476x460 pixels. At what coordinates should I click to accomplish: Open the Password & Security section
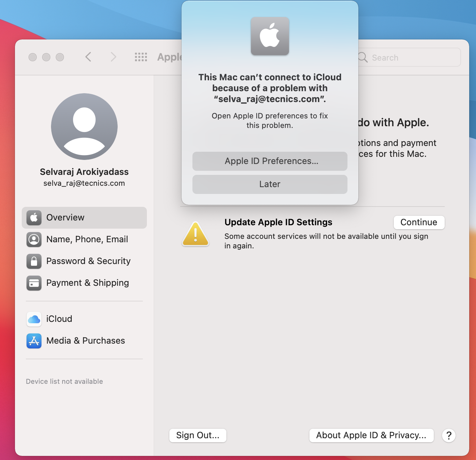point(84,261)
